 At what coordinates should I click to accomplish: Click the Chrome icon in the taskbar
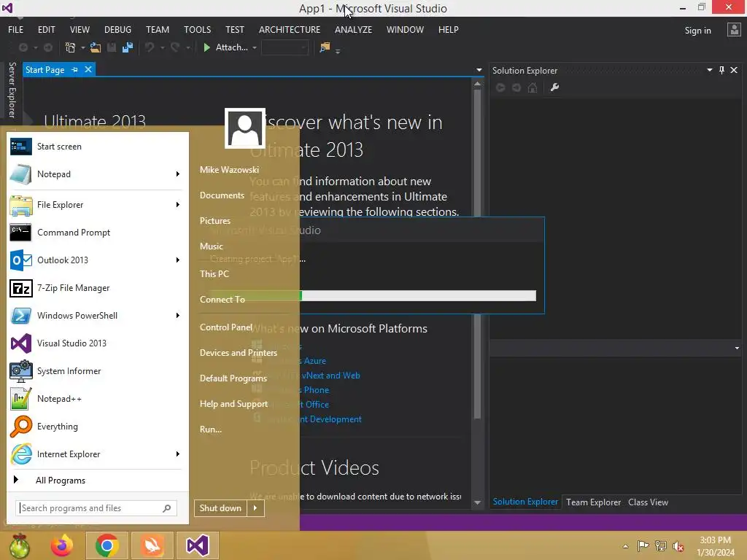coord(107,545)
